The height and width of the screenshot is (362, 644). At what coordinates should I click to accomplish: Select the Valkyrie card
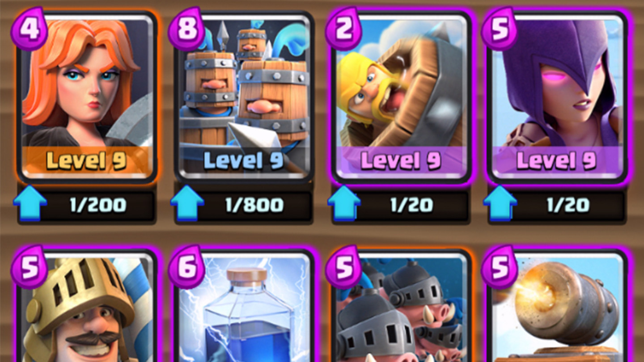tap(87, 97)
